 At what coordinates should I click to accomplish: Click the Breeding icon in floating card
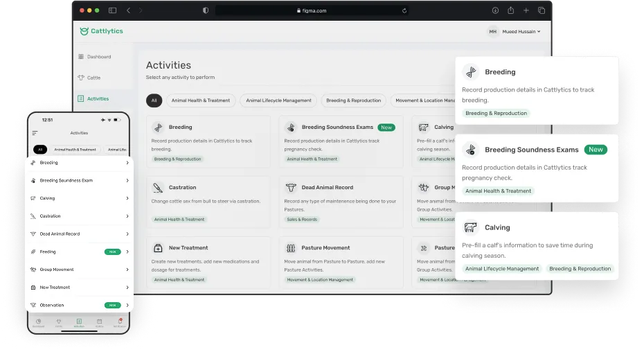pos(471,72)
